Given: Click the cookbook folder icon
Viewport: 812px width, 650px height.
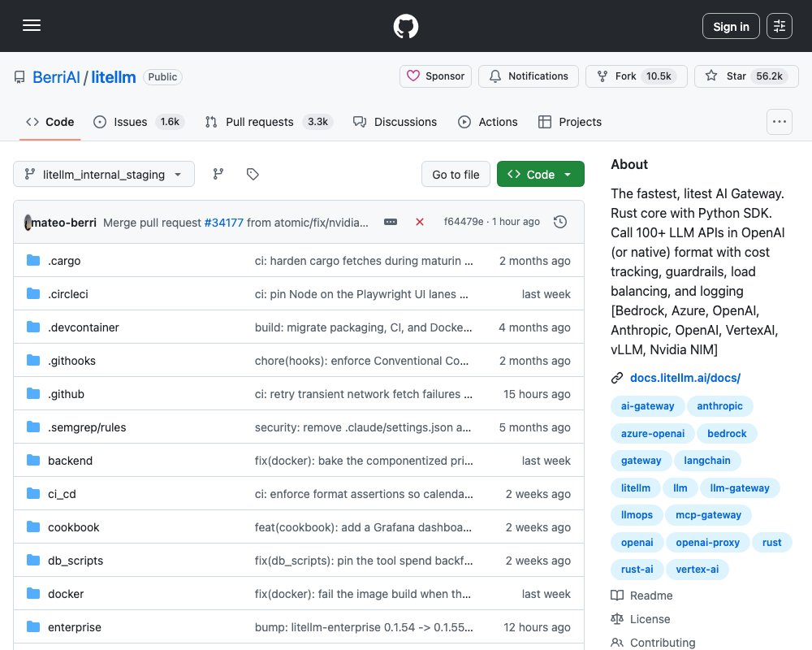Looking at the screenshot, I should 33,527.
